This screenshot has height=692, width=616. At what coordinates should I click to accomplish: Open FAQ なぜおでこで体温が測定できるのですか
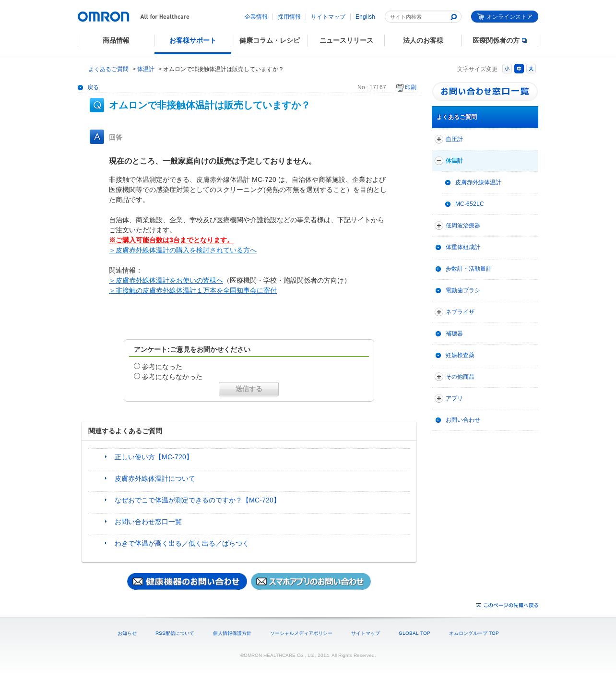click(197, 500)
